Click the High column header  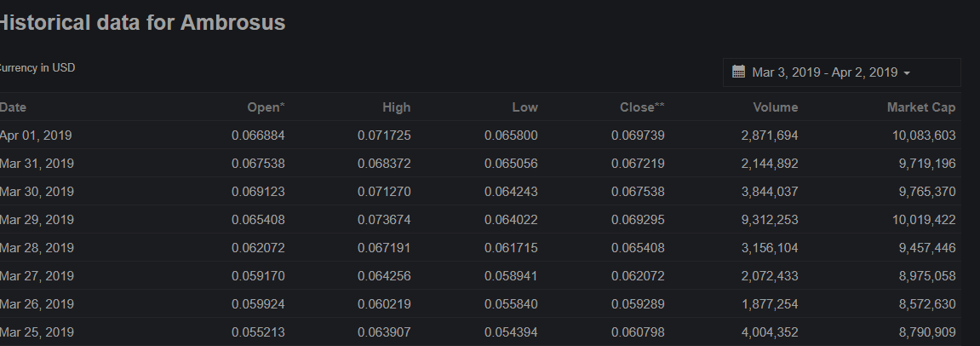coord(396,107)
